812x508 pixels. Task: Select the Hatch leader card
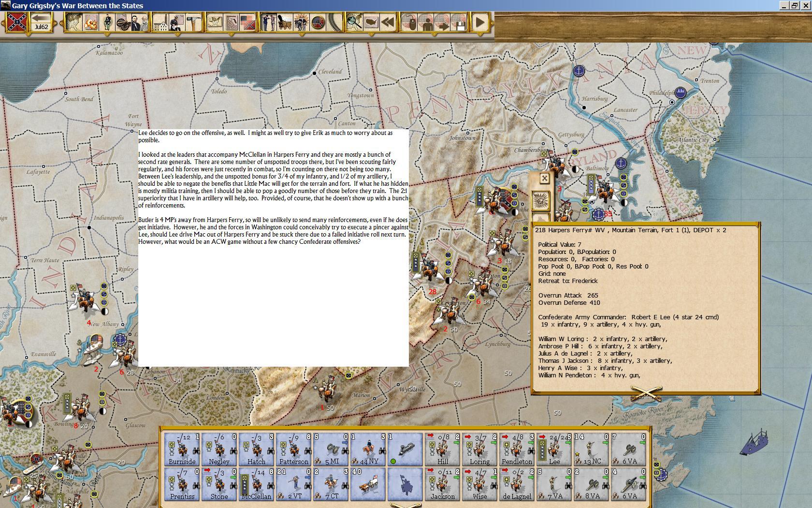click(x=256, y=449)
